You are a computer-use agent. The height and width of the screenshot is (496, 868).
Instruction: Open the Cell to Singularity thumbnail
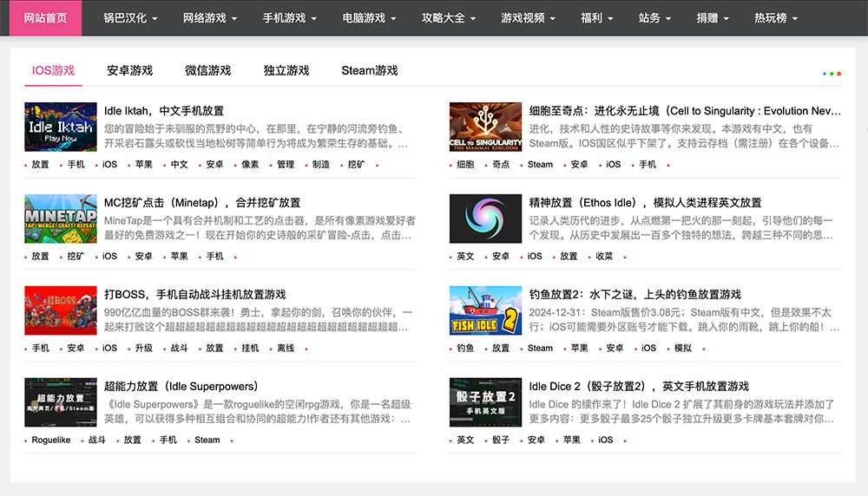485,127
